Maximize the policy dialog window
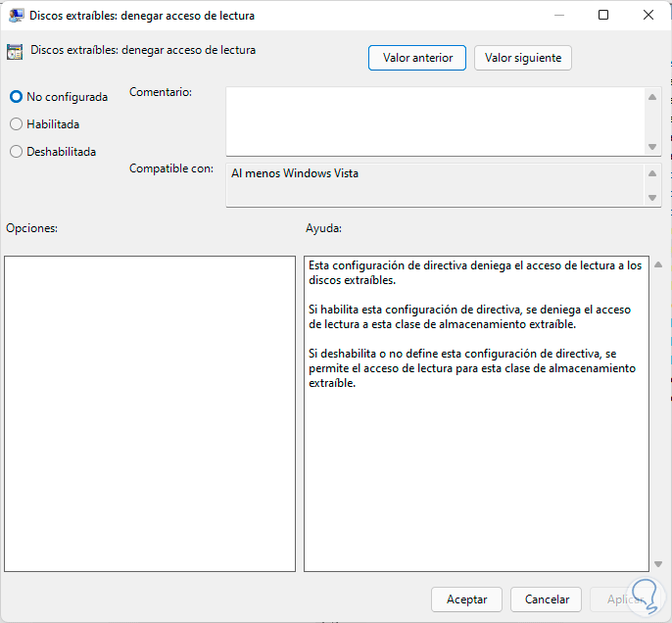 [x=603, y=16]
